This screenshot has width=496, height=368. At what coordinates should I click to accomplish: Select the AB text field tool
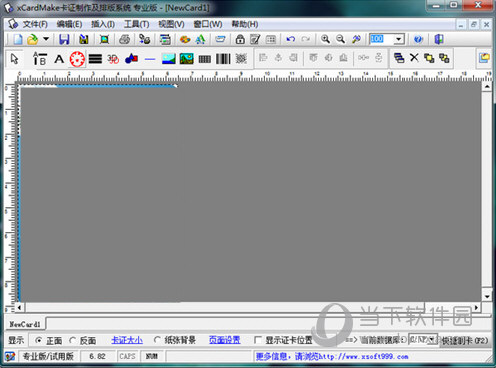click(40, 59)
